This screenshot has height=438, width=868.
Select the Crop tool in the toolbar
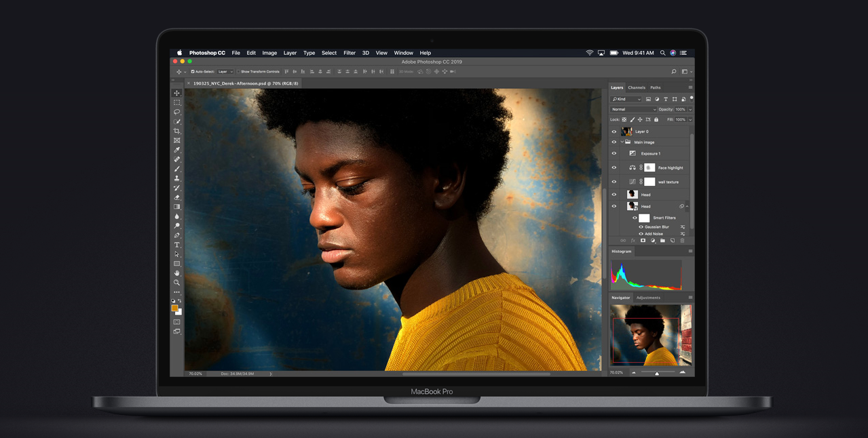(177, 131)
